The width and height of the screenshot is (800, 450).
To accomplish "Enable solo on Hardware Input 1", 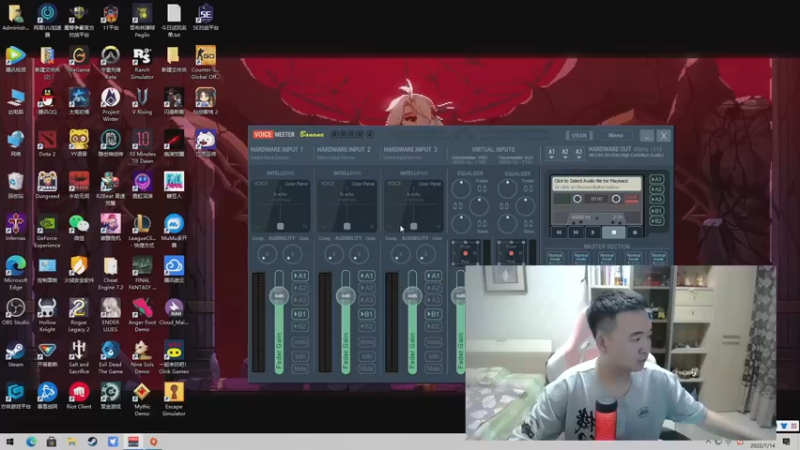I will [x=299, y=356].
